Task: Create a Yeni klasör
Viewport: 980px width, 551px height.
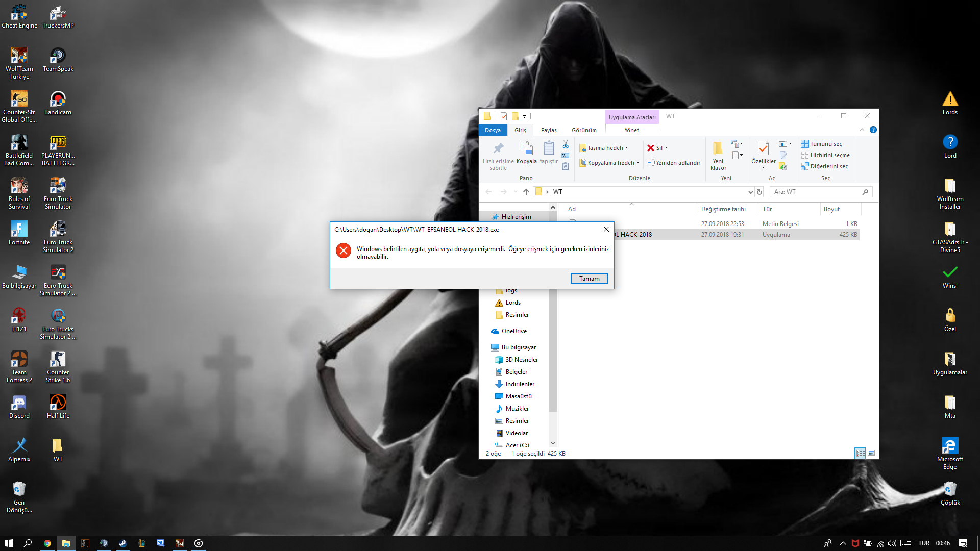Action: tap(718, 155)
